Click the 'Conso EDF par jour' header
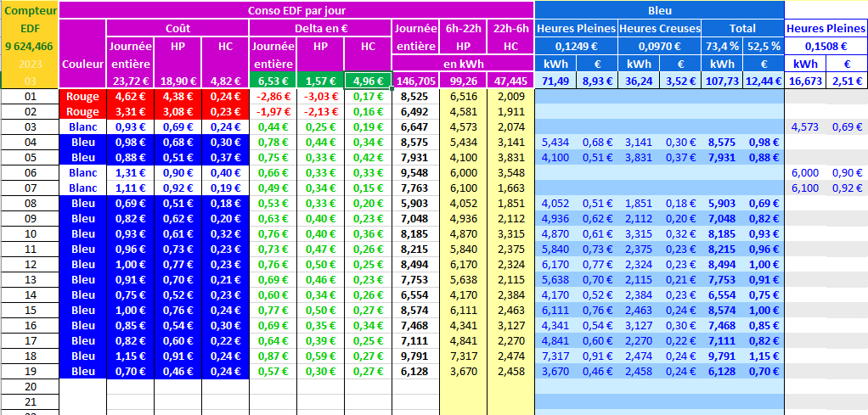The height and width of the screenshot is (415, 868). (x=296, y=11)
